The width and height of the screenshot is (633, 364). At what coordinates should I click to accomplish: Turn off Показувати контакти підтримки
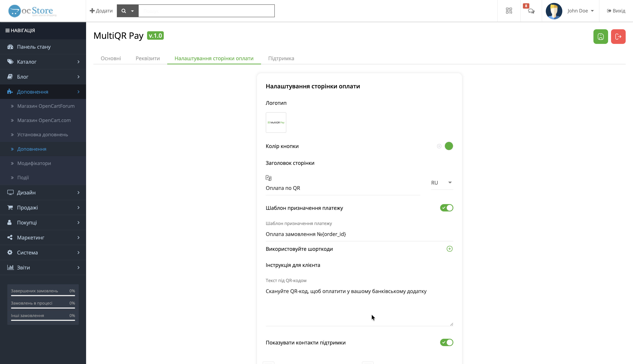point(447,343)
